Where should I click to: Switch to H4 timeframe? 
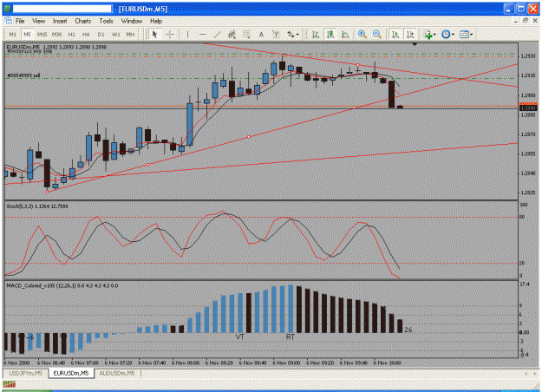point(86,34)
